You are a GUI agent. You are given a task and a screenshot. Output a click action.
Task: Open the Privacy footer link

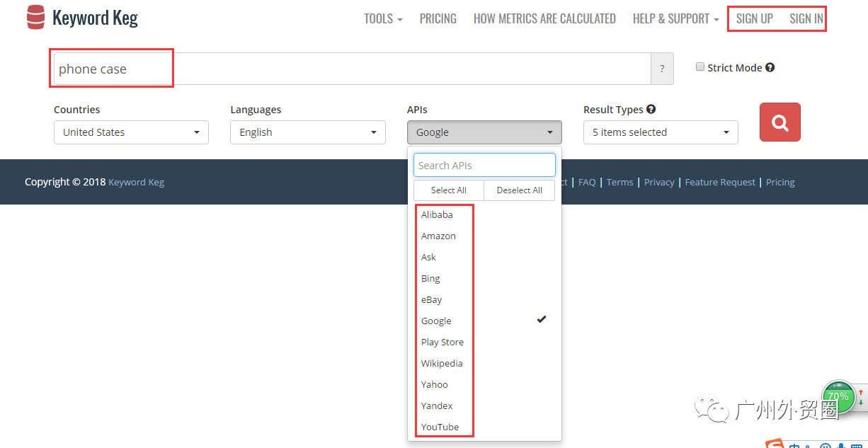click(659, 182)
